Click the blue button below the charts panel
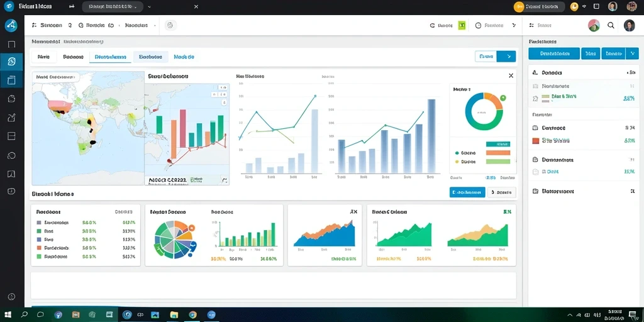Screen dimensions: 644x322 pos(467,192)
